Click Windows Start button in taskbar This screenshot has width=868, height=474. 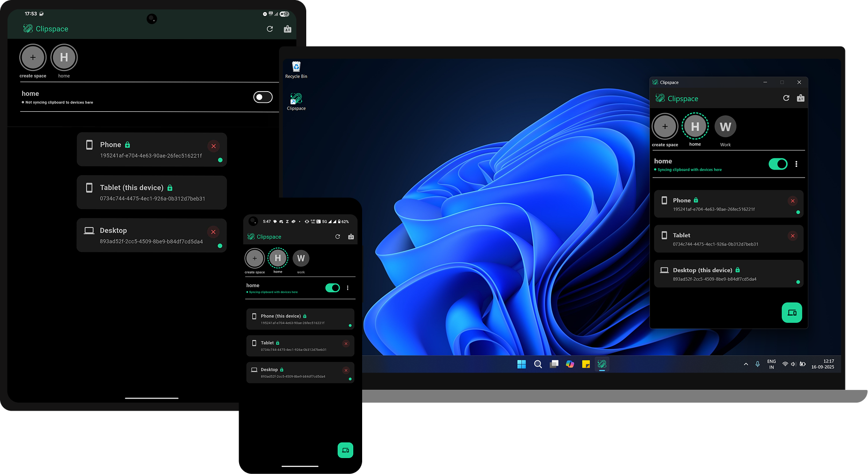[x=521, y=365]
